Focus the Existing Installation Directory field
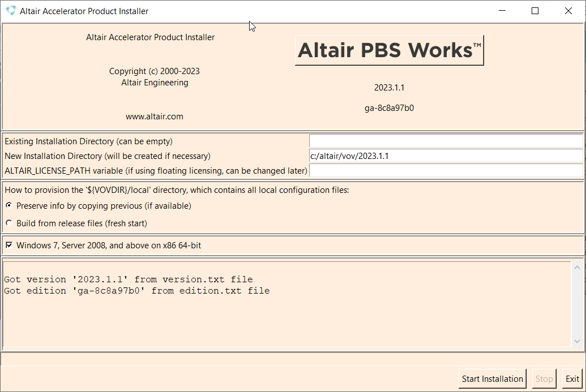This screenshot has width=586, height=392. (x=446, y=141)
